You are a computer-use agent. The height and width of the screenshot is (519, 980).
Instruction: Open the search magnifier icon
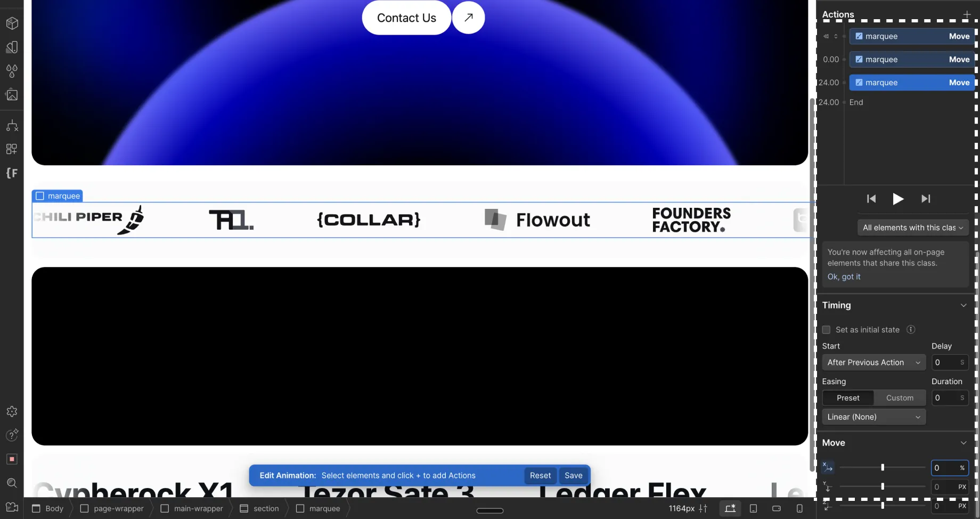pos(12,483)
